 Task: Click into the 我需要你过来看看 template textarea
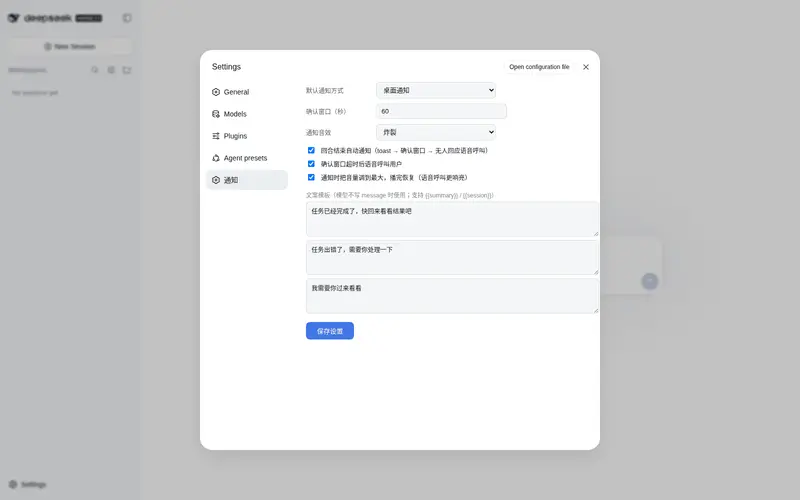(452, 296)
